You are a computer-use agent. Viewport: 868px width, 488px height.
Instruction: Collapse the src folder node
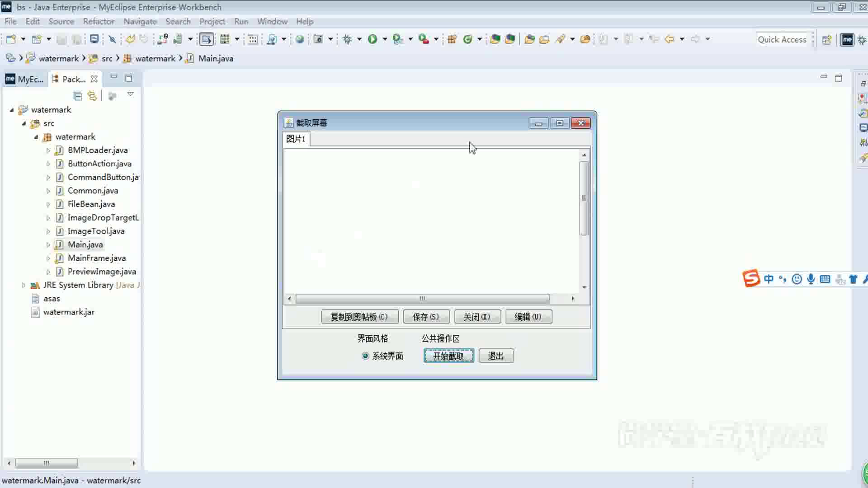24,123
